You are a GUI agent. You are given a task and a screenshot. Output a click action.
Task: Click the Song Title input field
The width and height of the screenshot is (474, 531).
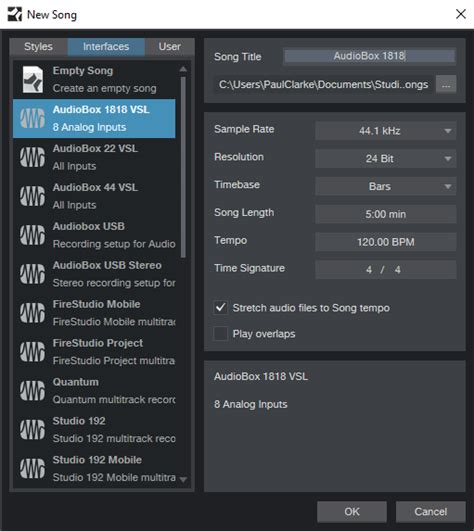pyautogui.click(x=369, y=56)
